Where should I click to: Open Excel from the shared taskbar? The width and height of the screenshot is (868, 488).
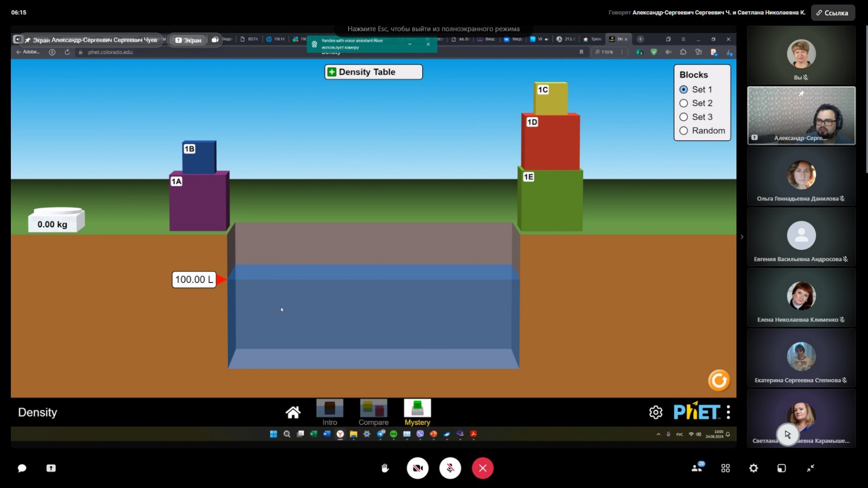314,434
